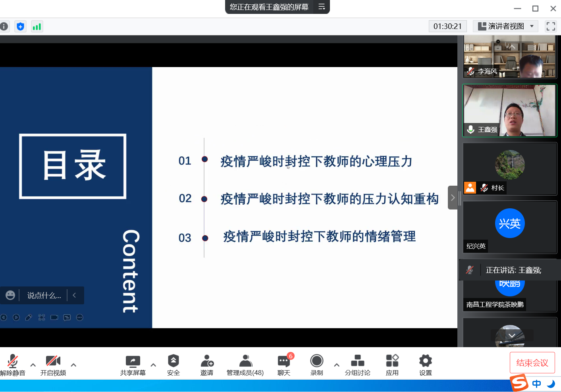
Task: Click Share Screen (共享屏幕) button
Action: pyautogui.click(x=133, y=365)
